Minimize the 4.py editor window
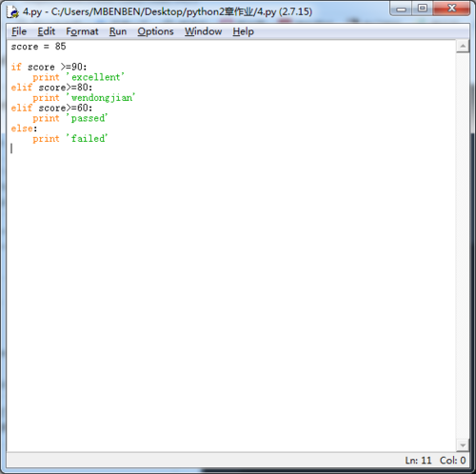Image resolution: width=476 pixels, height=474 pixels. pyautogui.click(x=401, y=9)
